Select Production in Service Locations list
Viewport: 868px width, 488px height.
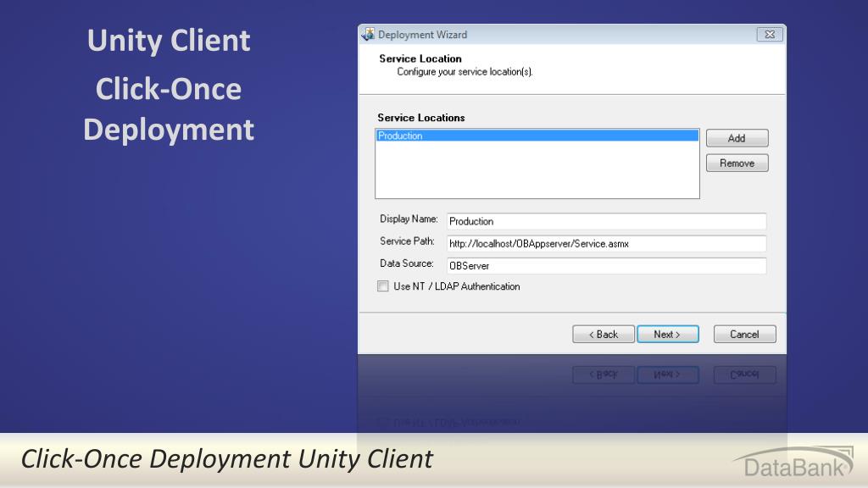click(x=537, y=136)
